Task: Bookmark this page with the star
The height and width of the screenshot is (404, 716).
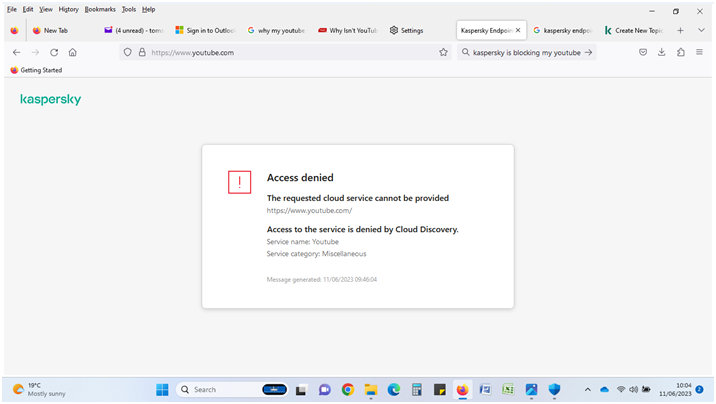Action: 443,52
